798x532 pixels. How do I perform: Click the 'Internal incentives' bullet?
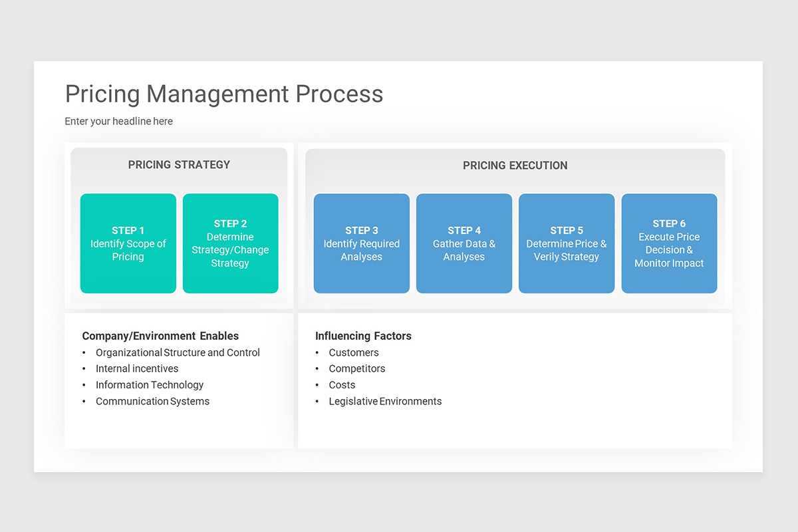pos(137,368)
